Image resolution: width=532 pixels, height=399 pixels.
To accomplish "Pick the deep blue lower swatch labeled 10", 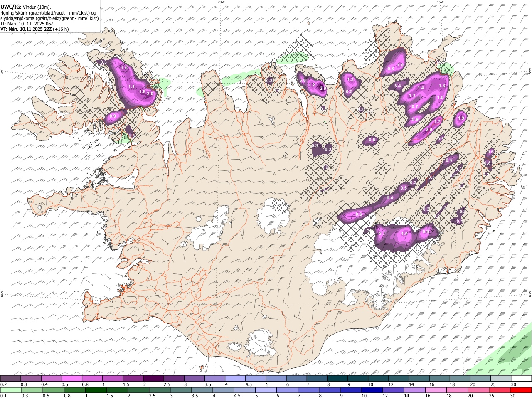I will point(372,390).
